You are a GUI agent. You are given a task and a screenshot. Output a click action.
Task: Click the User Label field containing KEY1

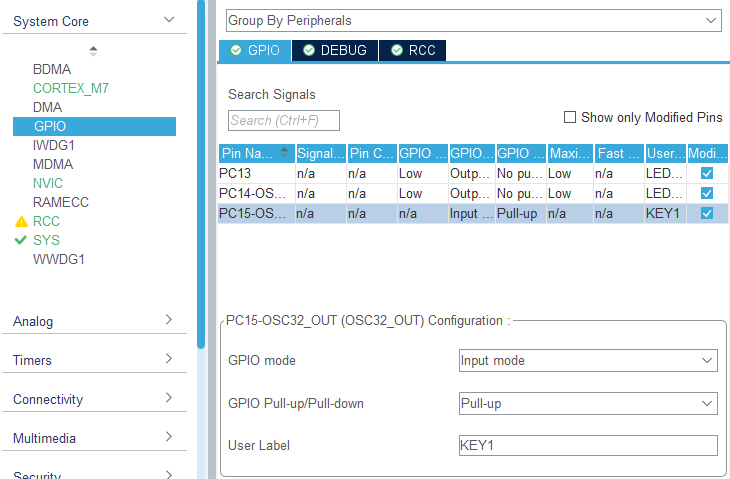588,445
